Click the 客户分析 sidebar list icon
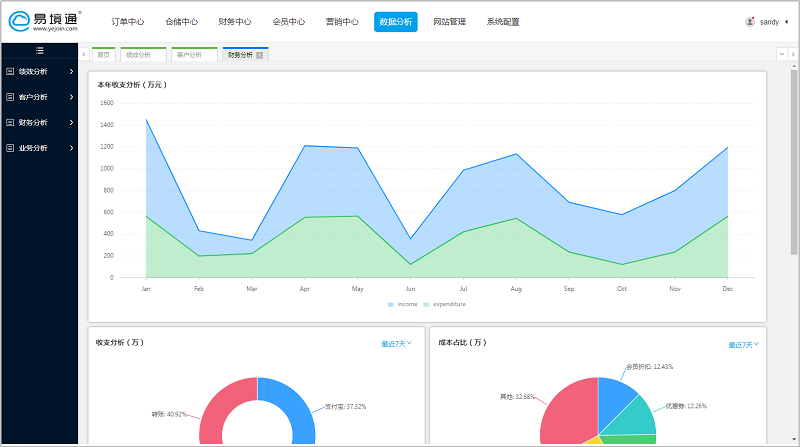The width and height of the screenshot is (800, 447). pos(10,97)
